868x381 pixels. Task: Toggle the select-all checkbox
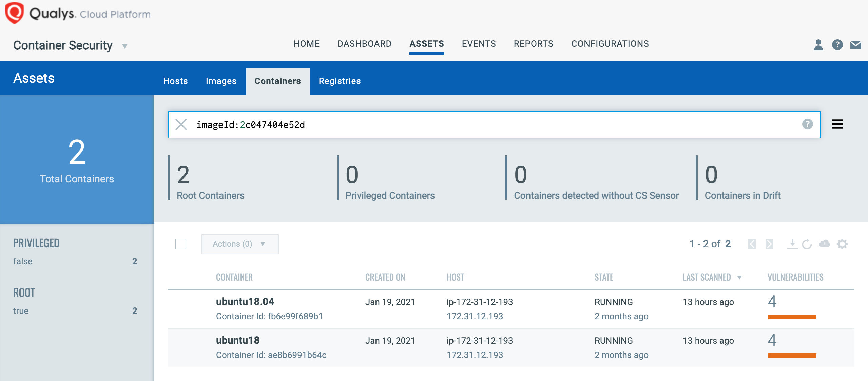(181, 244)
